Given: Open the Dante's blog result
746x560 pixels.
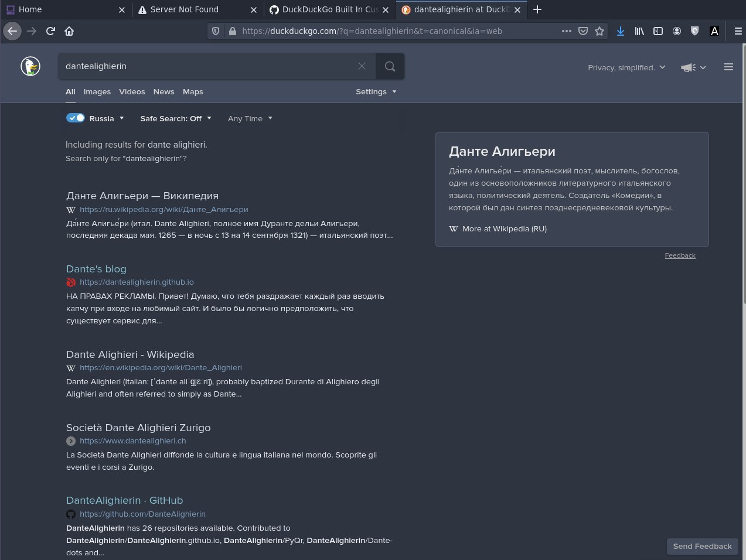Looking at the screenshot, I should (96, 269).
